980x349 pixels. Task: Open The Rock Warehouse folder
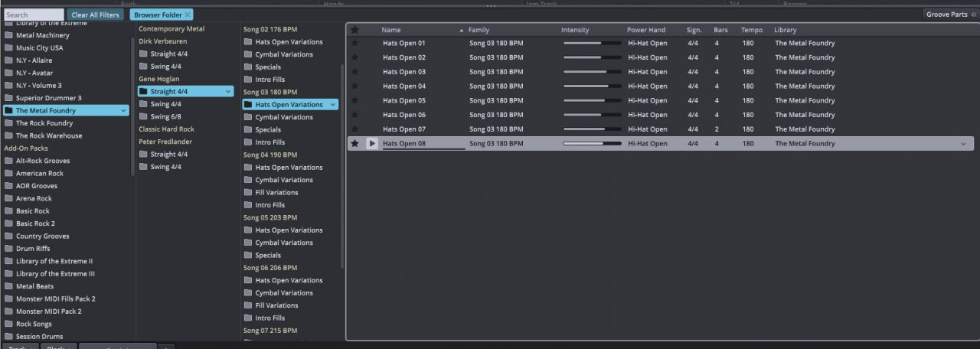[x=43, y=135]
